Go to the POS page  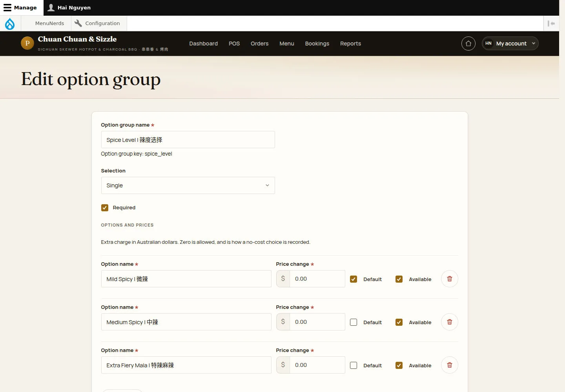coord(234,44)
